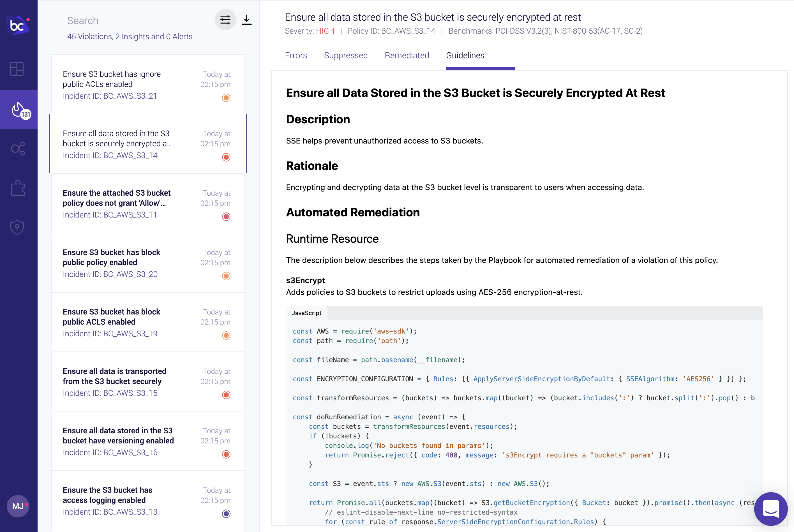Click the 45 Violations, 2 Insights summary
This screenshot has height=532, width=794.
coord(130,36)
